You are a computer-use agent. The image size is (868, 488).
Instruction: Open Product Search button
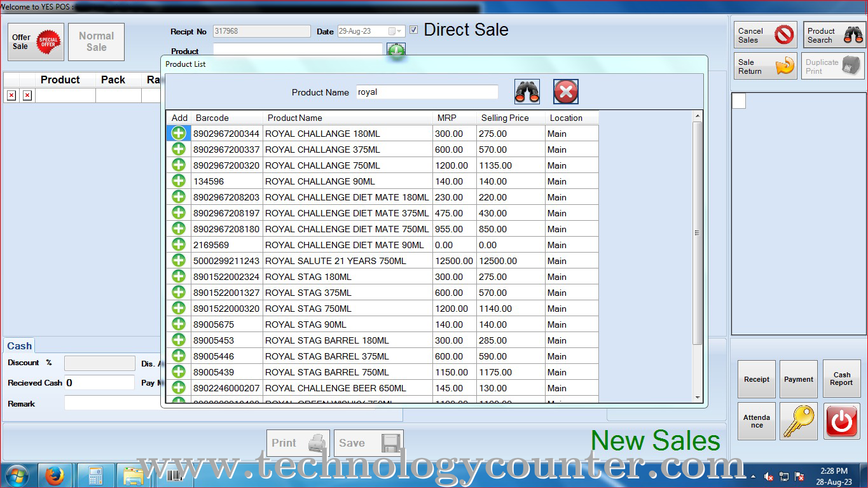(834, 35)
